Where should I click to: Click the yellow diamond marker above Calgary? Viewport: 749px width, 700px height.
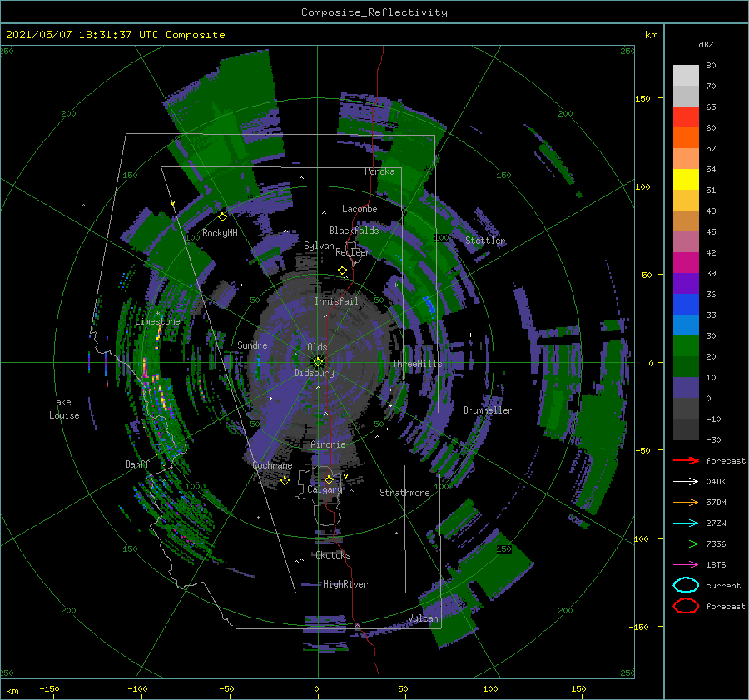click(x=329, y=479)
